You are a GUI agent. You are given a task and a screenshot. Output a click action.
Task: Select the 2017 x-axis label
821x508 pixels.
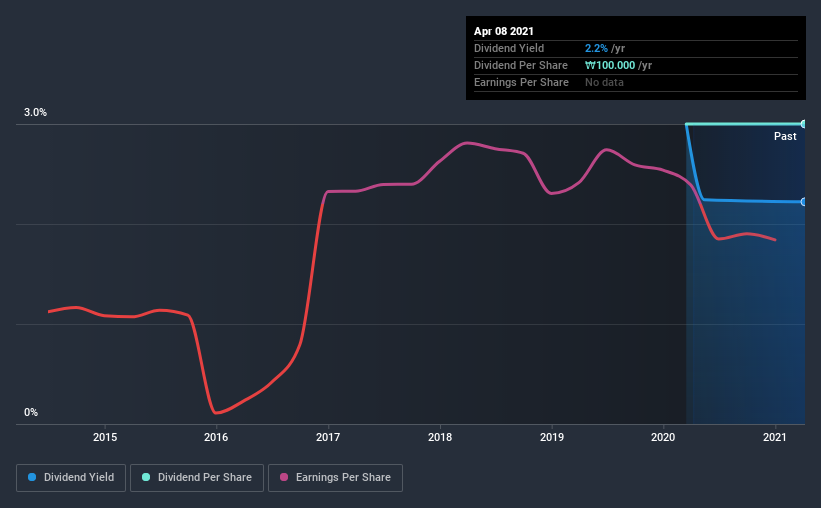tap(328, 437)
